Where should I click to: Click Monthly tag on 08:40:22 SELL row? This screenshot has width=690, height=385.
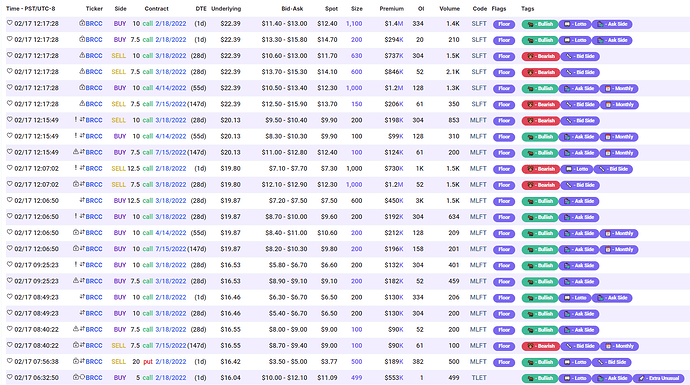click(x=619, y=346)
